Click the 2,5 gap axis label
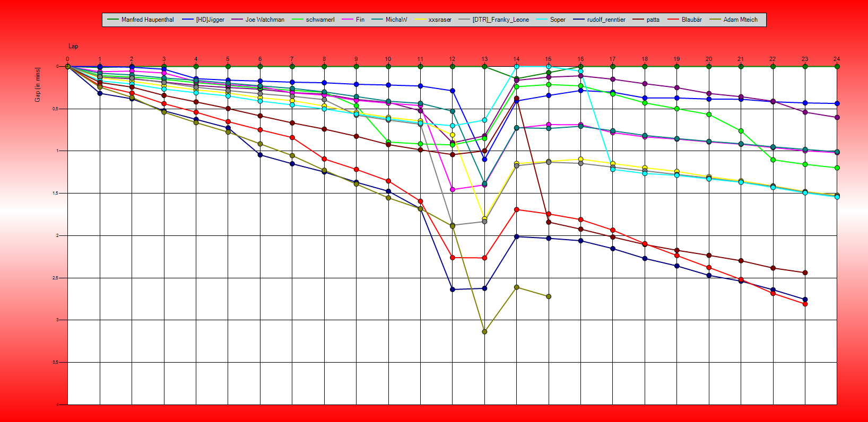This screenshot has height=422, width=868. click(x=56, y=278)
